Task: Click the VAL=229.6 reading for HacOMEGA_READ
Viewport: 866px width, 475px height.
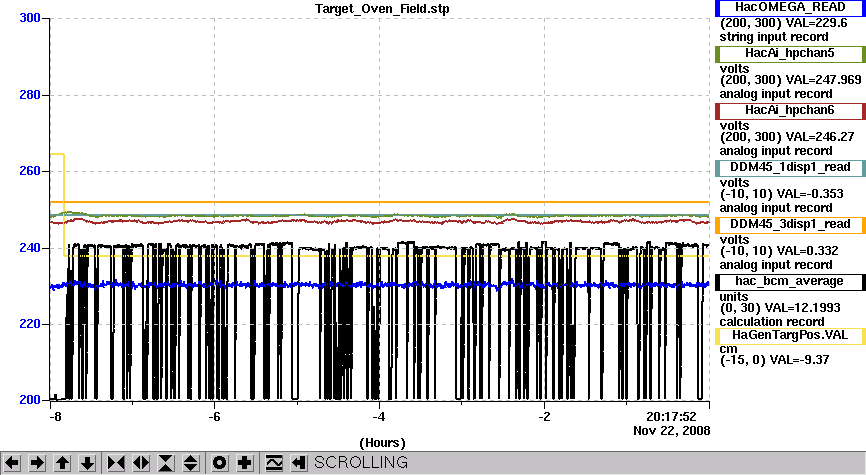Action: coord(817,23)
